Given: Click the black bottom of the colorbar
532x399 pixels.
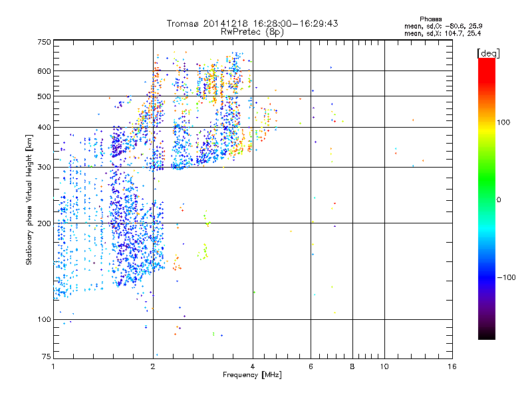Looking at the screenshot, I should (x=487, y=334).
